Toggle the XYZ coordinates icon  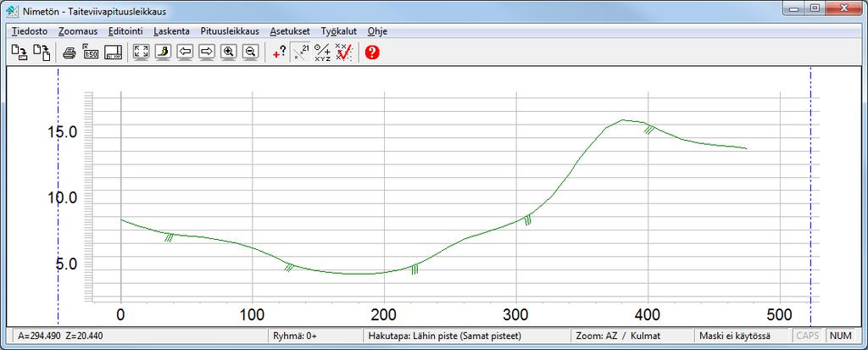323,53
